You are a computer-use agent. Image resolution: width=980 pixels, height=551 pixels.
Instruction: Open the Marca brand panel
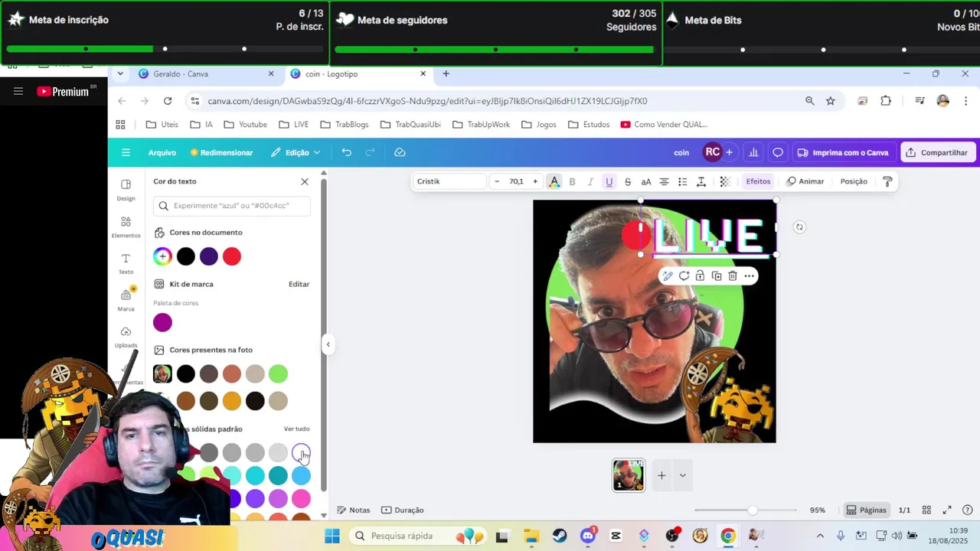tap(126, 300)
